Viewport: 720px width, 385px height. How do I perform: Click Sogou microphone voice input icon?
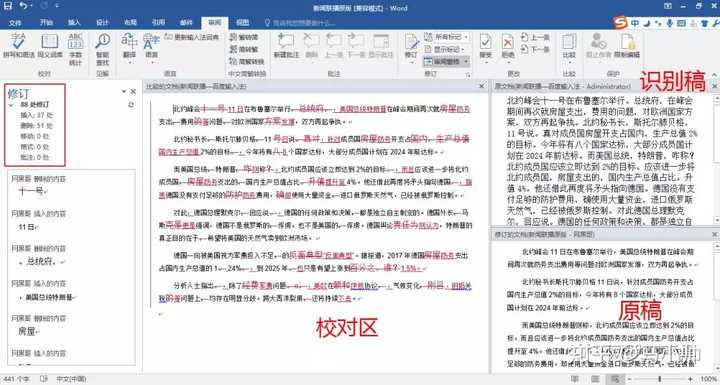pyautogui.click(x=670, y=23)
